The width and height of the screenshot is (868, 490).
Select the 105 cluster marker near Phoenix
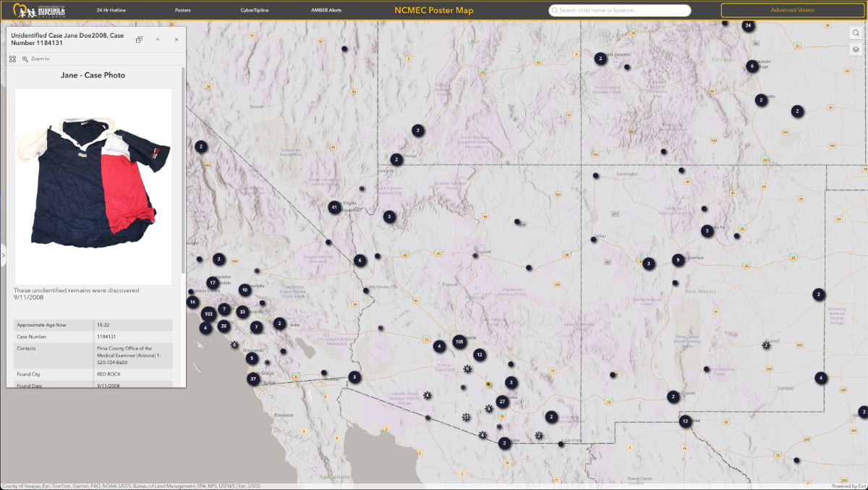pyautogui.click(x=459, y=340)
